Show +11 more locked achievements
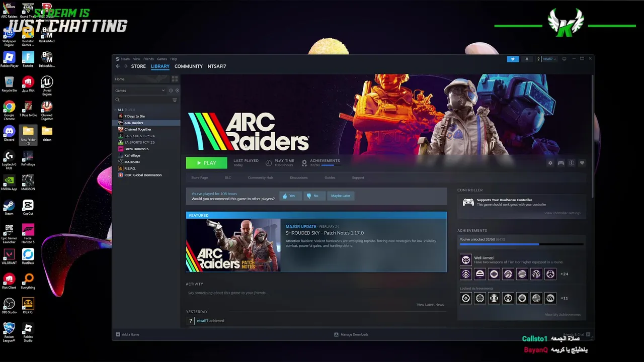Viewport: 644px width, 362px height. (564, 298)
